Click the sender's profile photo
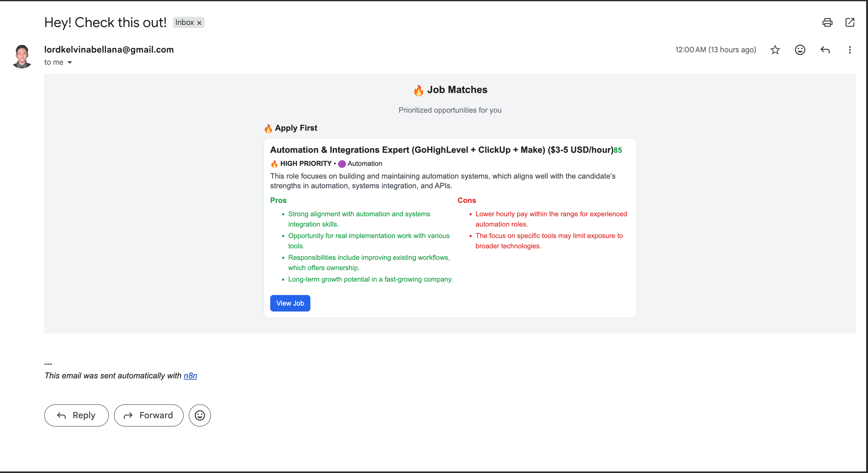This screenshot has height=473, width=868. tap(22, 56)
